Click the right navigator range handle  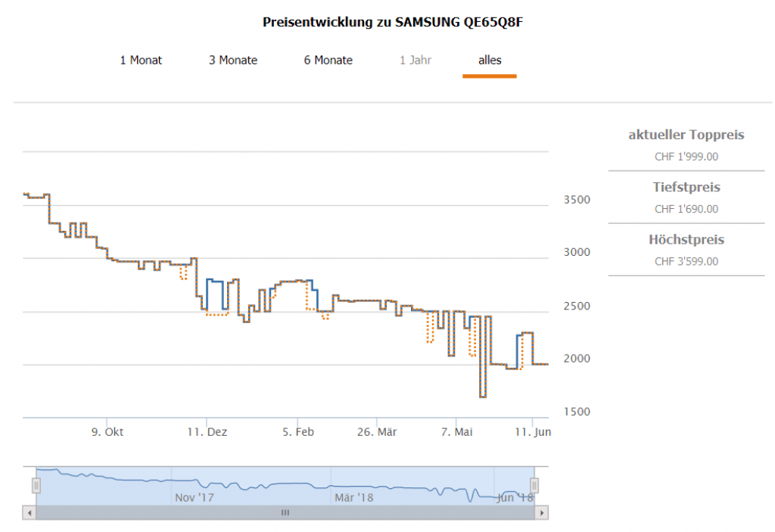(534, 485)
